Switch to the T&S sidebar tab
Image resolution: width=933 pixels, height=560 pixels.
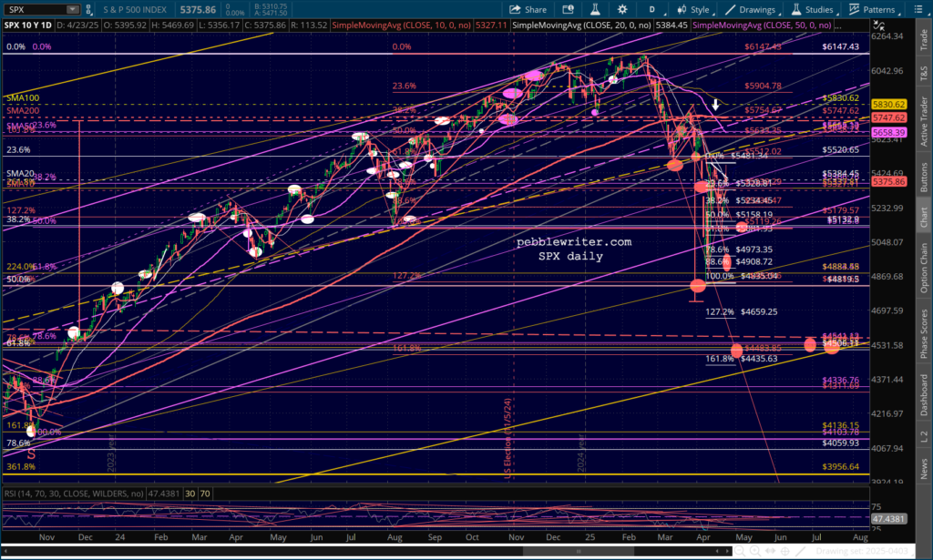(x=924, y=73)
